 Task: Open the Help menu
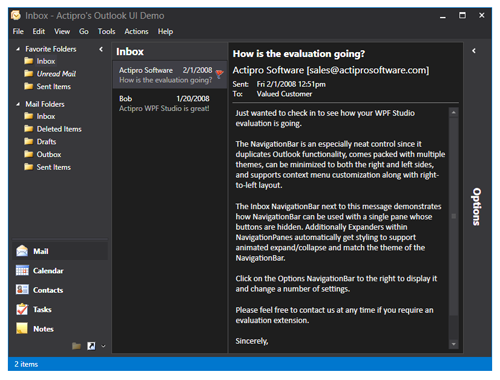(x=165, y=31)
